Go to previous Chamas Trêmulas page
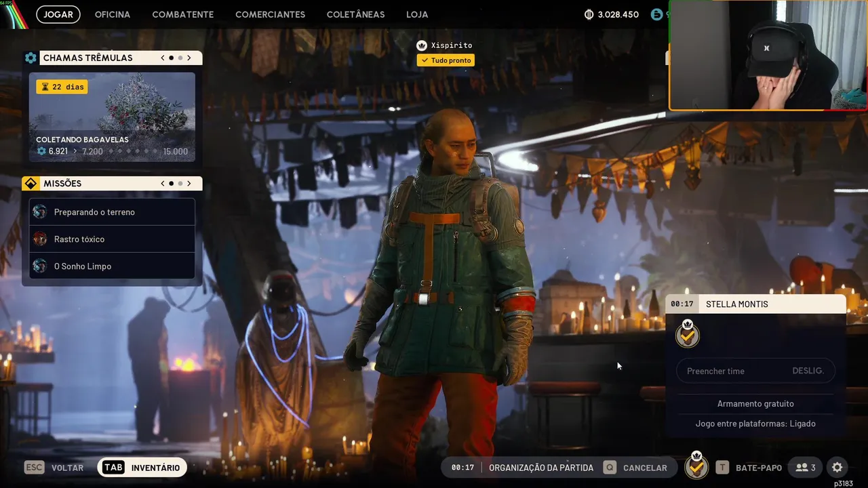 tap(163, 58)
